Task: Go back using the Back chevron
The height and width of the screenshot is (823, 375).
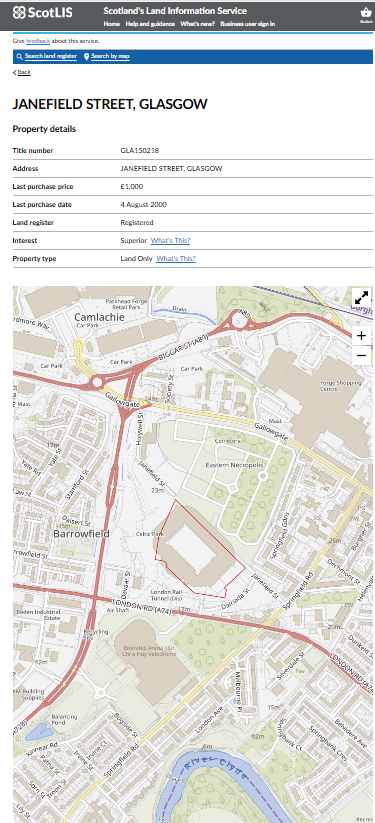Action: [x=15, y=72]
